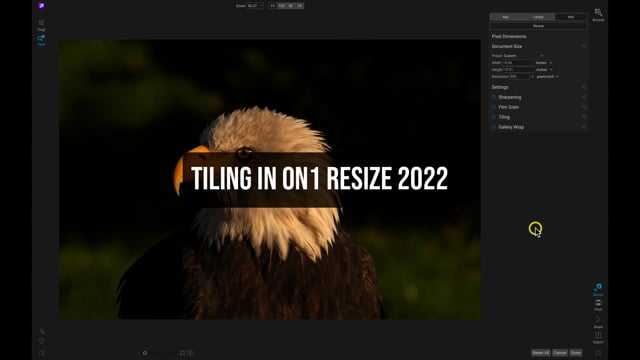Enable the Film Grain toggle
640x360 pixels.
(x=493, y=107)
